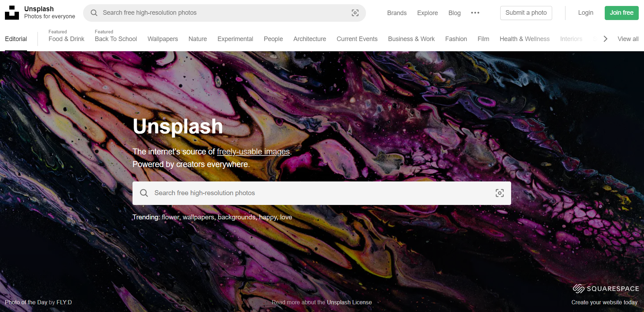Open the Explore menu
The image size is (644, 312).
pos(427,13)
